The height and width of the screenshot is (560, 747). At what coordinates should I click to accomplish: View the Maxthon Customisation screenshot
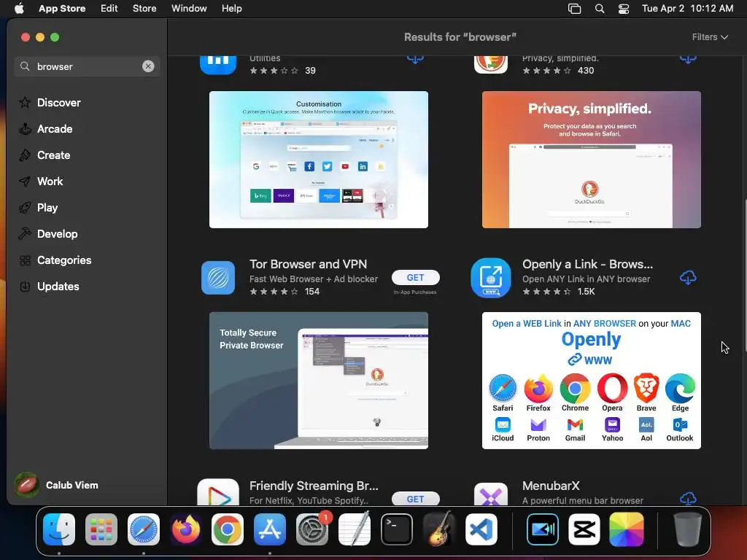[319, 160]
